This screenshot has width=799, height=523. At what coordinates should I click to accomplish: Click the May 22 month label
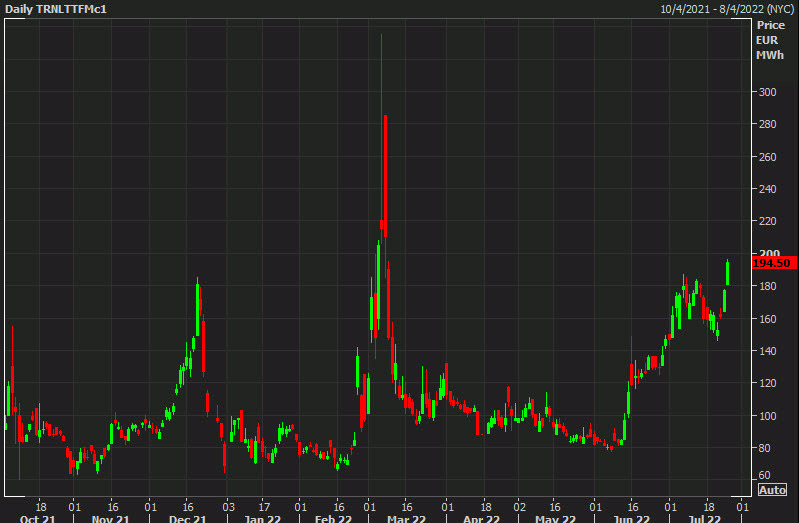click(555, 518)
